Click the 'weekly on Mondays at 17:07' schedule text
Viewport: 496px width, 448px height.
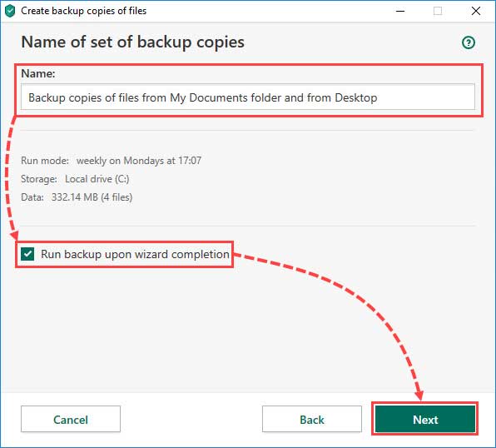tap(138, 161)
